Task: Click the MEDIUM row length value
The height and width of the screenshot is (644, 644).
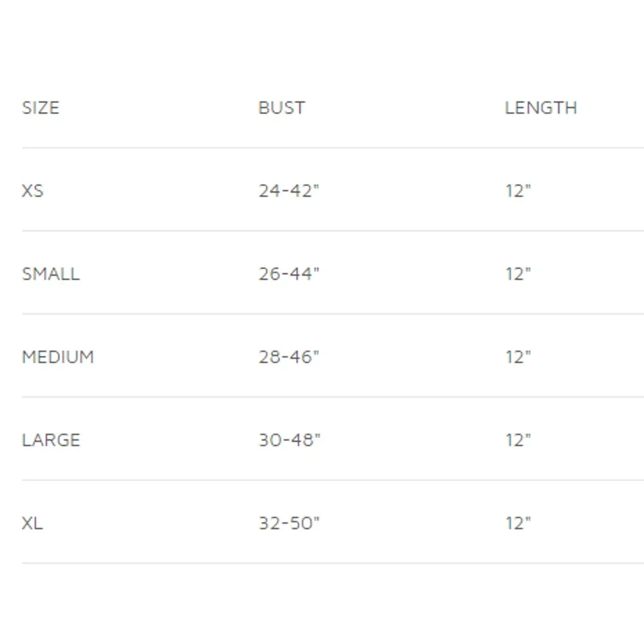Action: click(x=518, y=357)
